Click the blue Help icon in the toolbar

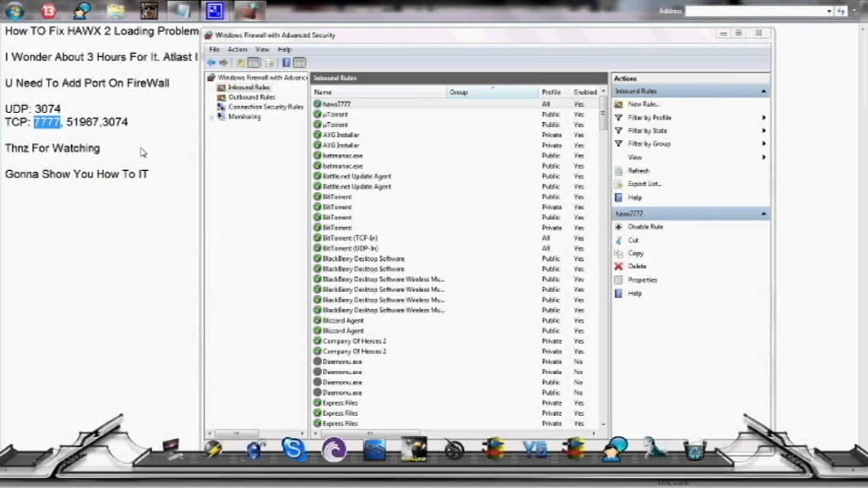pyautogui.click(x=286, y=63)
